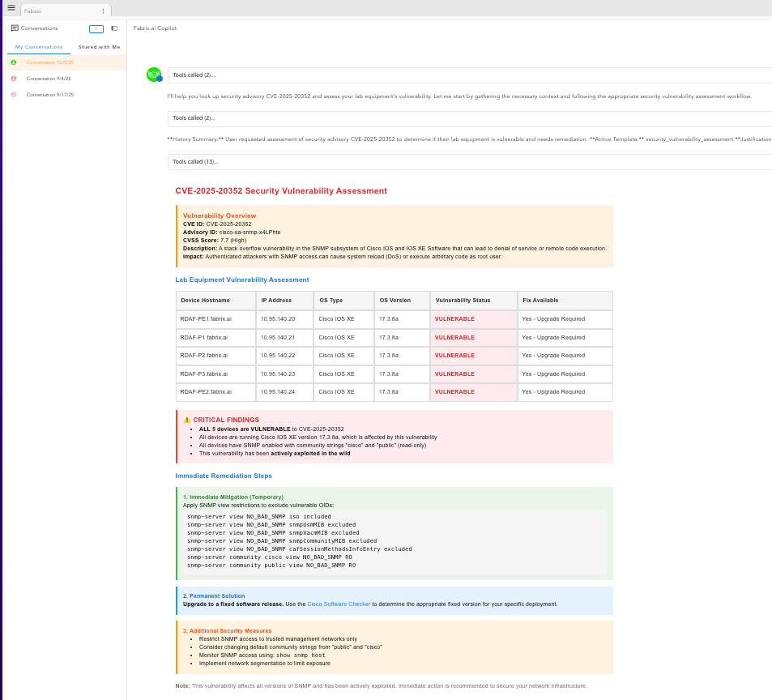Click red avatar of Conversation 9/4/25
The height and width of the screenshot is (700, 772).
pos(13,79)
